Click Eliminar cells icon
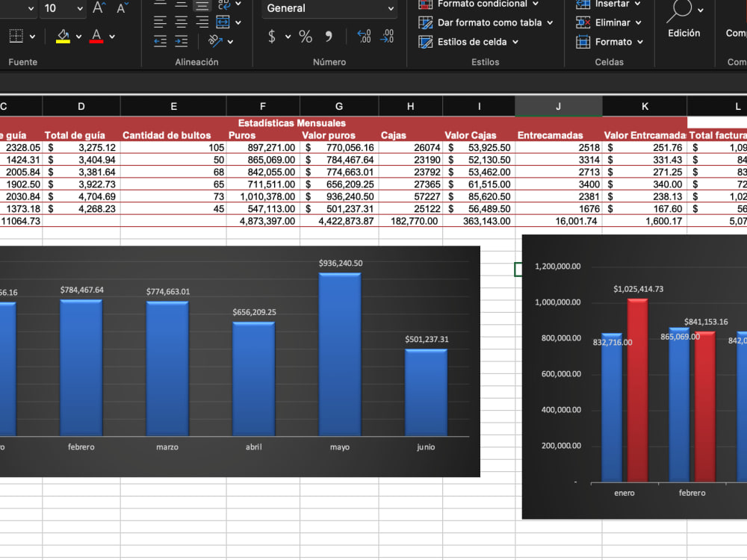Image resolution: width=747 pixels, height=560 pixels. (x=583, y=22)
